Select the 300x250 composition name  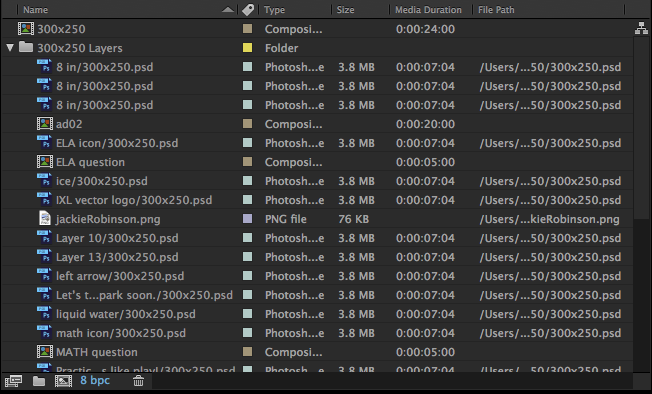click(x=62, y=29)
